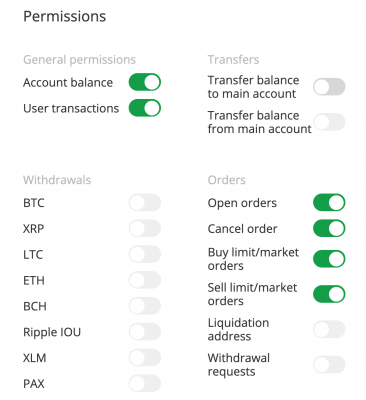Toggle ETH withdrawal permission

(x=145, y=280)
